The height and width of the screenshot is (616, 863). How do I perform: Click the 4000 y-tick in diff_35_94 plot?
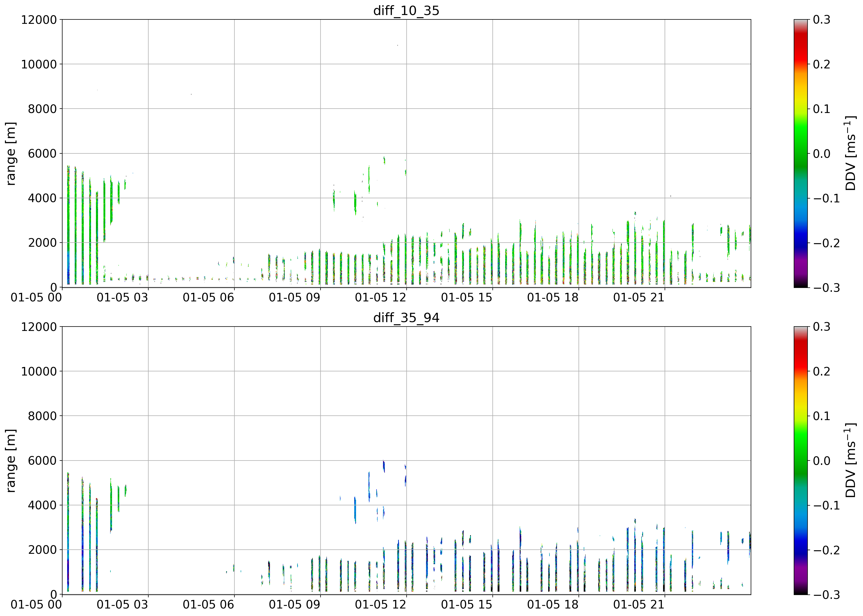(42, 505)
